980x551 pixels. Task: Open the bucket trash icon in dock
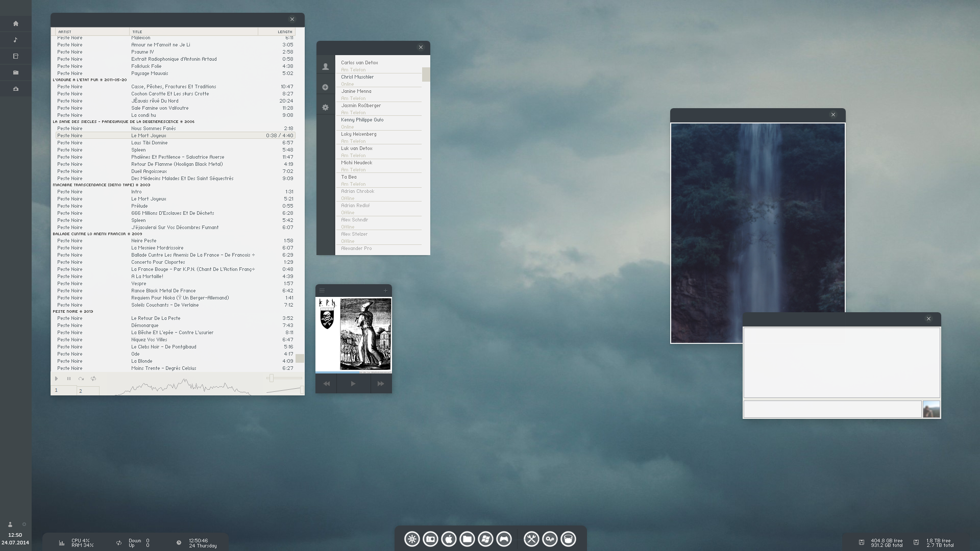click(x=568, y=539)
